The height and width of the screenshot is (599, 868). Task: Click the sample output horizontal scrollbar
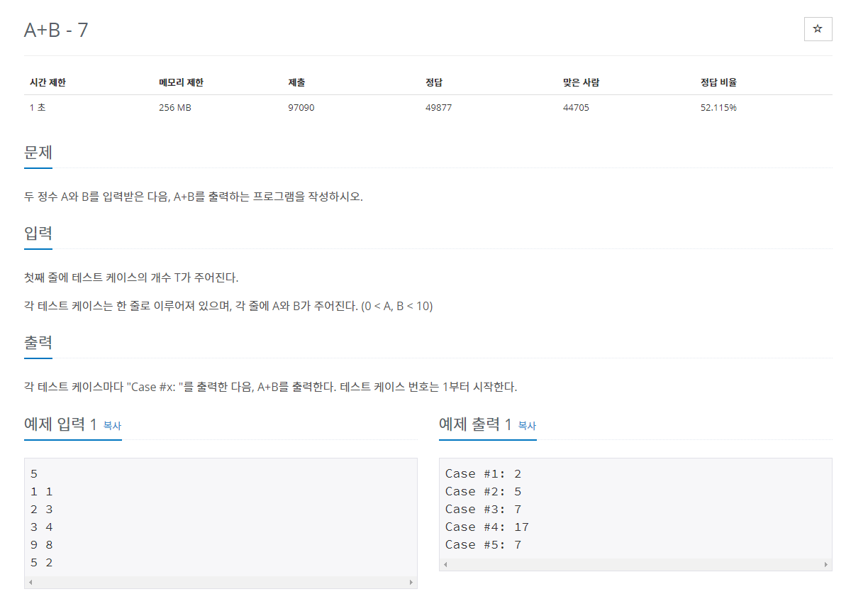click(x=636, y=564)
